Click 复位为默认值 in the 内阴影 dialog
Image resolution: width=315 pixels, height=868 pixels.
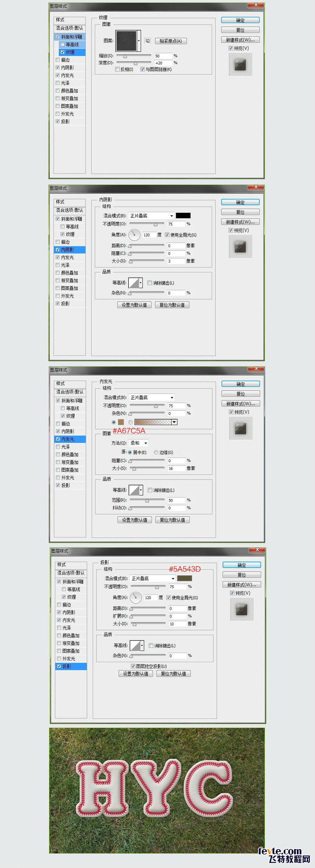172,305
